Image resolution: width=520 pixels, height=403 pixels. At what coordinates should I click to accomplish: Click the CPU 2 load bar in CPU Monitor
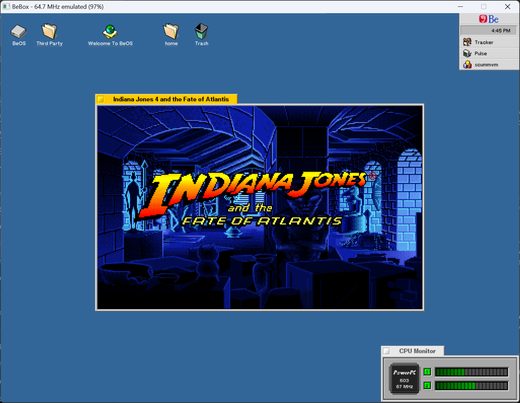point(471,386)
